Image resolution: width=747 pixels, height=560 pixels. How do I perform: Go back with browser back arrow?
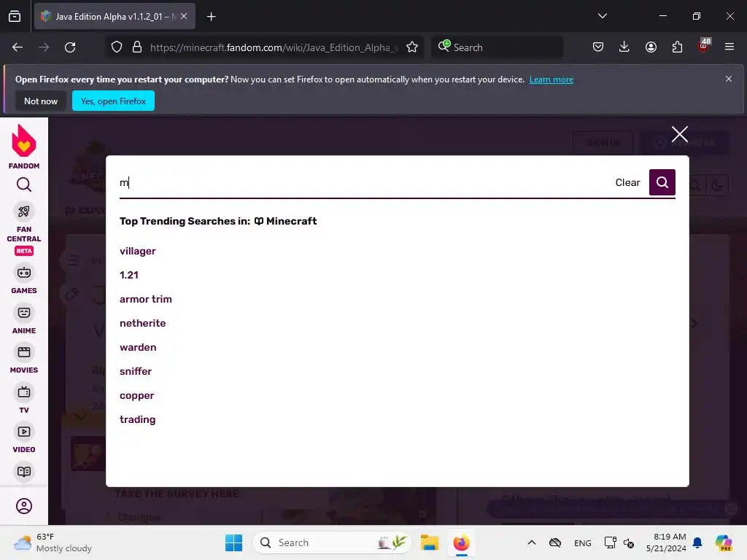[x=18, y=47]
